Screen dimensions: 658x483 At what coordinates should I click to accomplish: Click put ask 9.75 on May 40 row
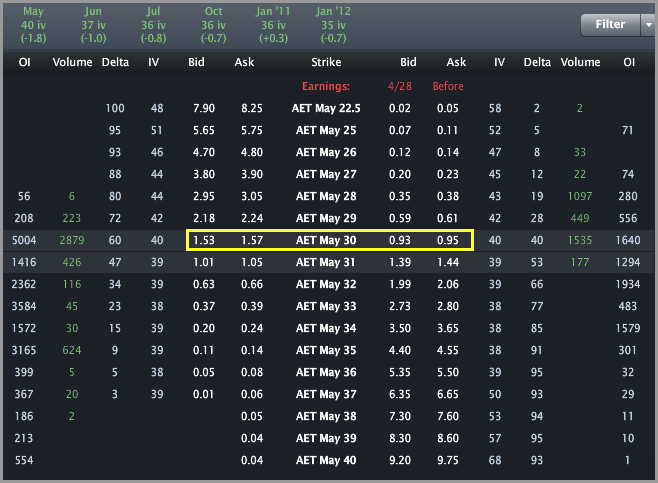(448, 460)
